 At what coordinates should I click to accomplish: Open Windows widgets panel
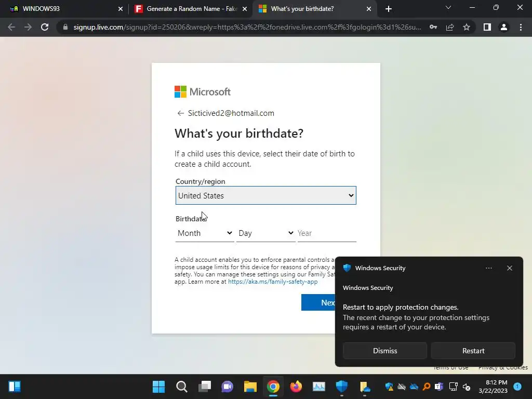pos(15,387)
